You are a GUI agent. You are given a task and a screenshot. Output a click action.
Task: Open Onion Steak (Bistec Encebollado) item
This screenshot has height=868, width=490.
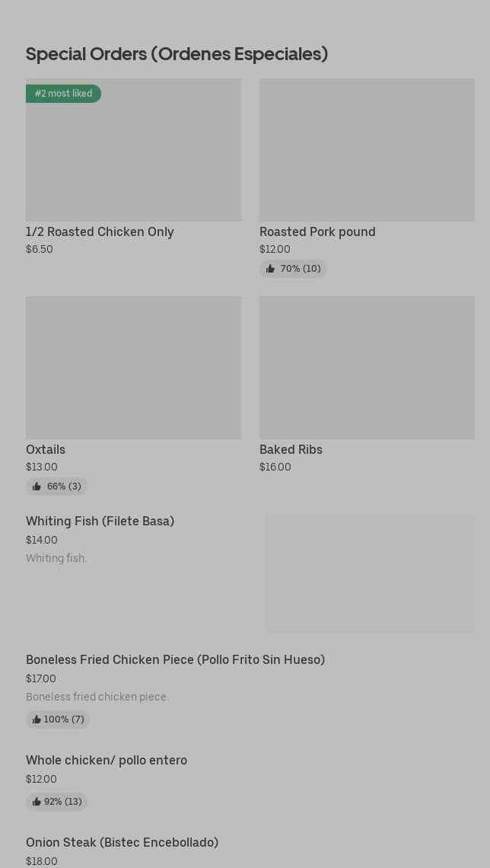point(122,842)
